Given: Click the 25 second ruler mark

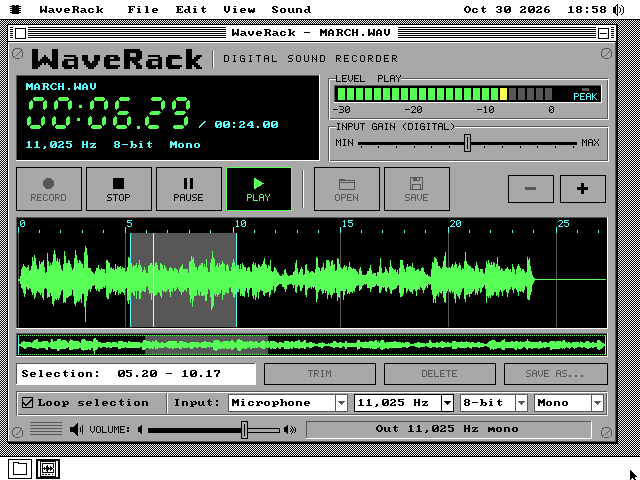Looking at the screenshot, I should click(563, 224).
